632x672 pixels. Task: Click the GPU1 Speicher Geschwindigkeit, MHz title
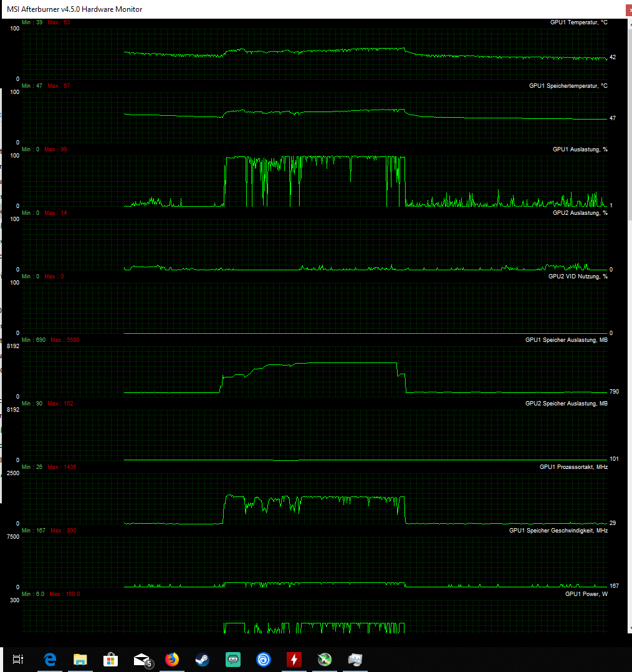pyautogui.click(x=558, y=530)
